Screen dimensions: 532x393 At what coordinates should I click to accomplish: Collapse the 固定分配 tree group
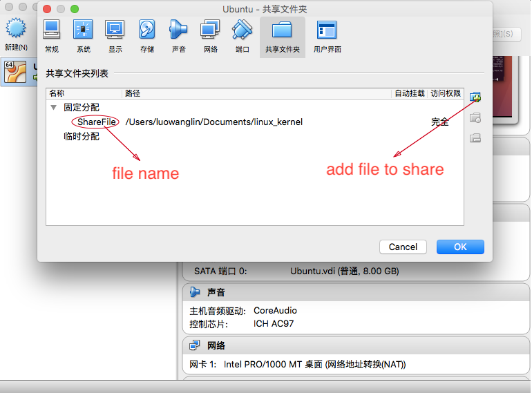(54, 108)
